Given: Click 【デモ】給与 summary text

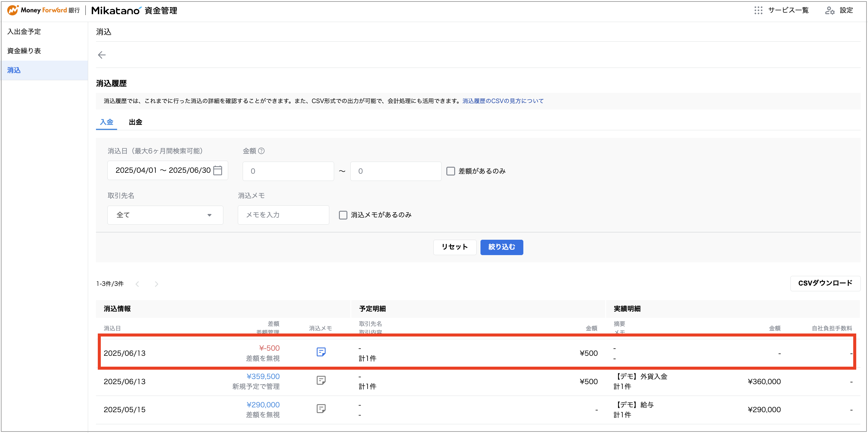Looking at the screenshot, I should (634, 405).
